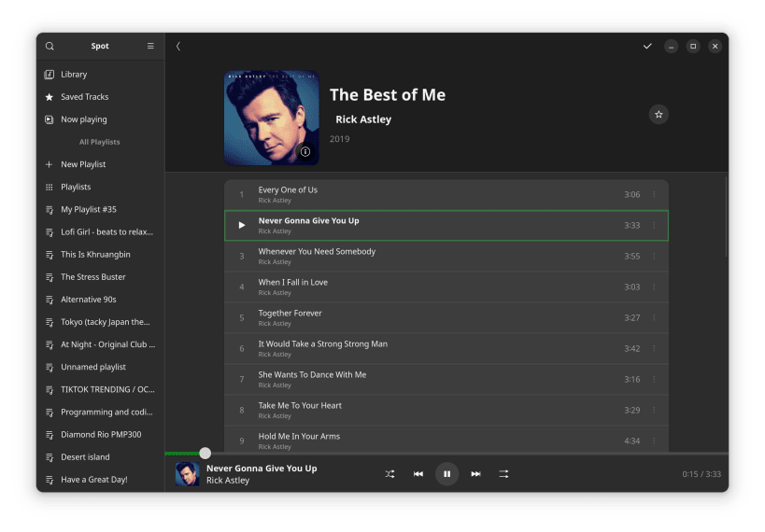Open The Stress Buster playlist
This screenshot has width=765, height=532.
pos(100,276)
